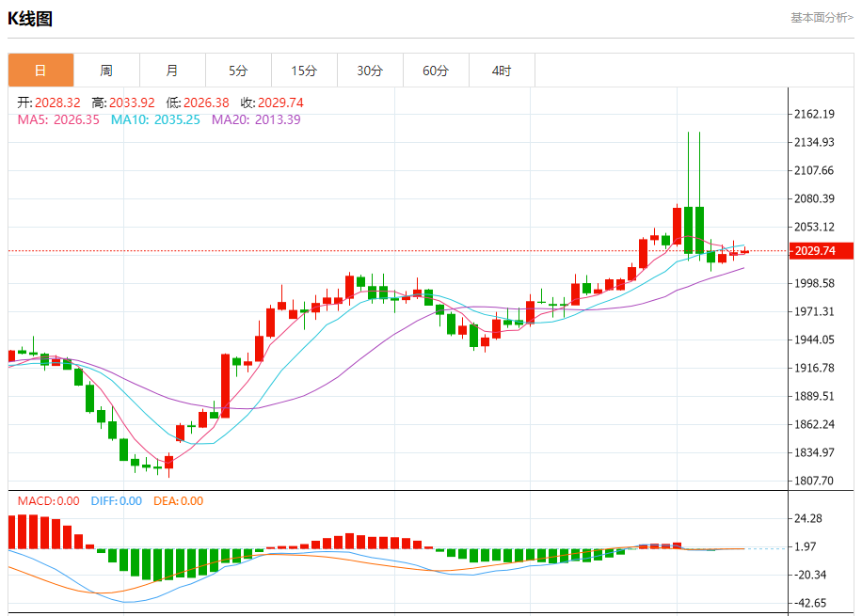Image resolution: width=862 pixels, height=616 pixels.
Task: Open the 基本面分析> link
Action: pyautogui.click(x=822, y=18)
